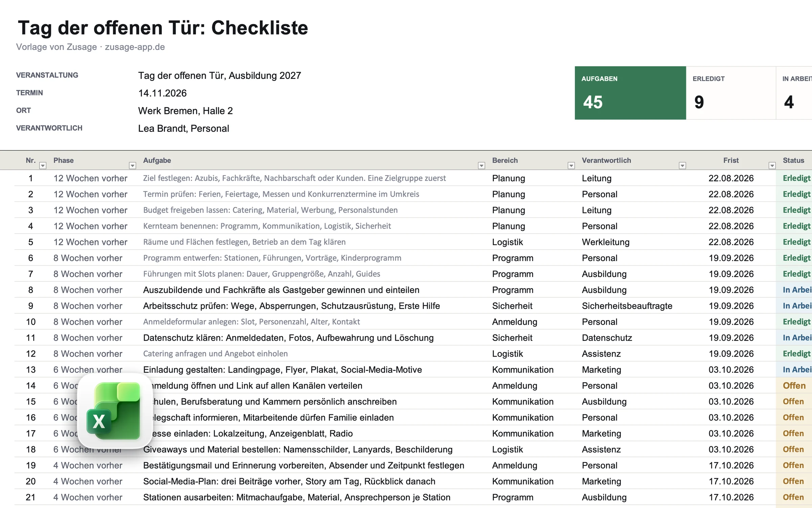The width and height of the screenshot is (812, 508).
Task: Click the Aufgabe column header label
Action: pyautogui.click(x=157, y=161)
